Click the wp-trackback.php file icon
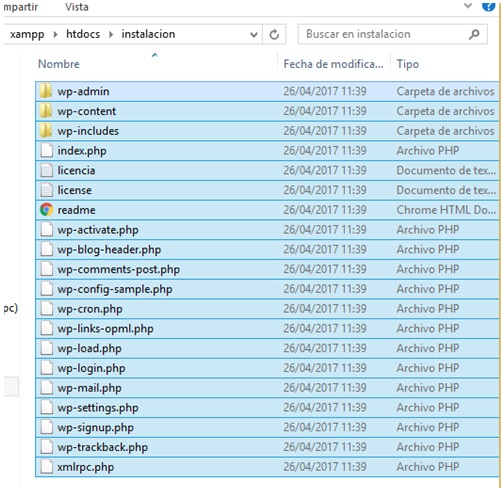502x488 pixels. click(46, 447)
